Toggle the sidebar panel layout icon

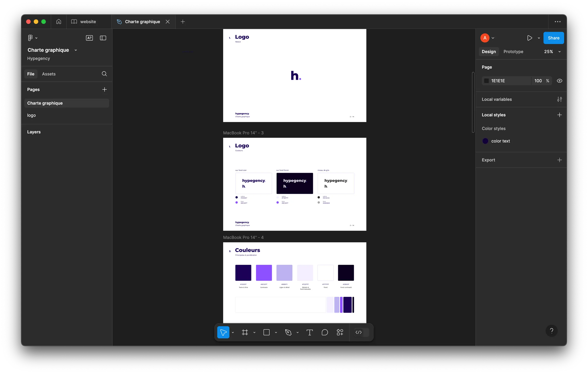103,38
